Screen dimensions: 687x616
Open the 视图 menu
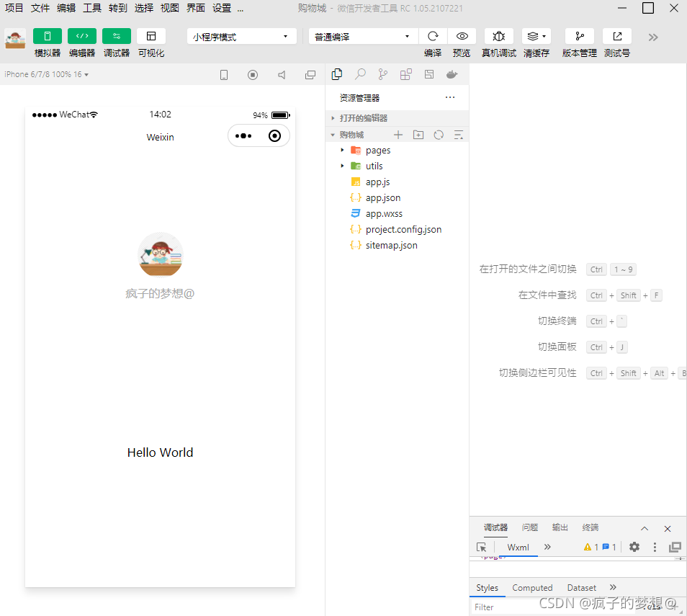click(x=169, y=8)
